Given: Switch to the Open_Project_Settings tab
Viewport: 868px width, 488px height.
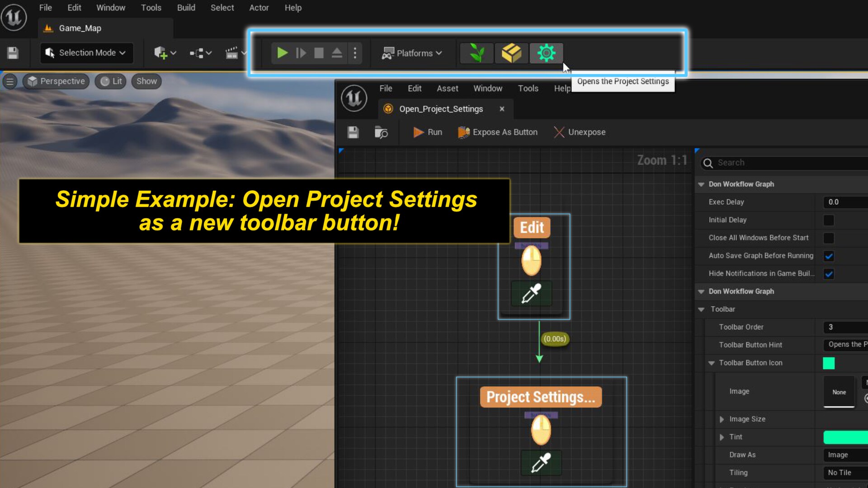Looking at the screenshot, I should click(x=440, y=109).
